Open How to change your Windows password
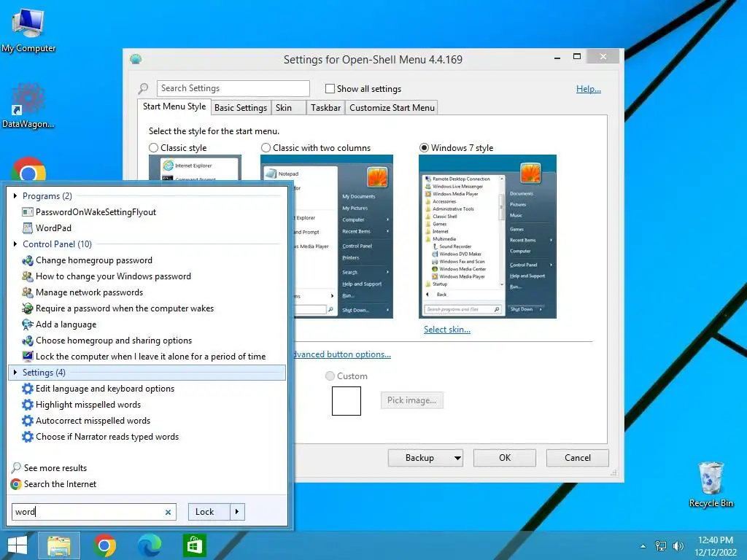 [x=113, y=276]
